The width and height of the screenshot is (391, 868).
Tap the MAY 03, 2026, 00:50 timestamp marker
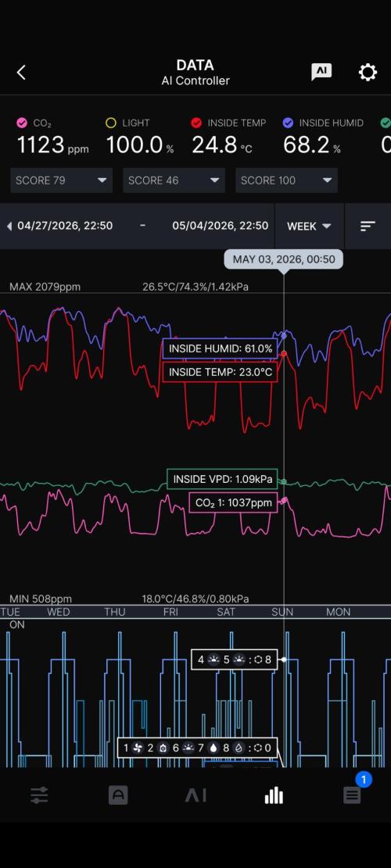pyautogui.click(x=284, y=259)
